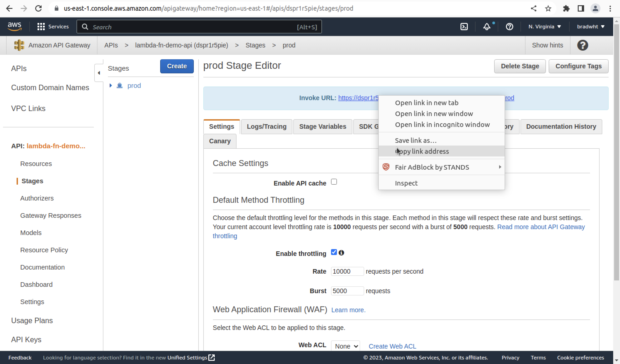Click the browser bookmark star icon
The height and width of the screenshot is (364, 620).
coord(548,8)
